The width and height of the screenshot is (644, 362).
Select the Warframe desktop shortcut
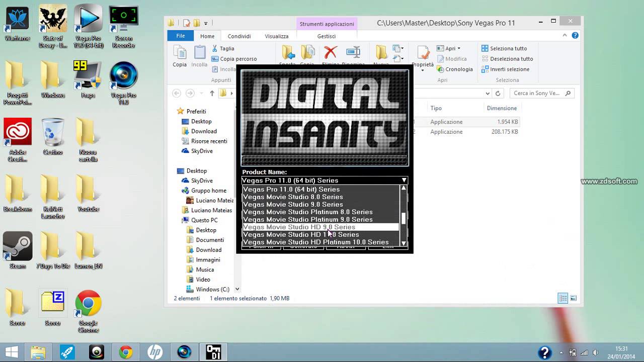click(x=18, y=24)
